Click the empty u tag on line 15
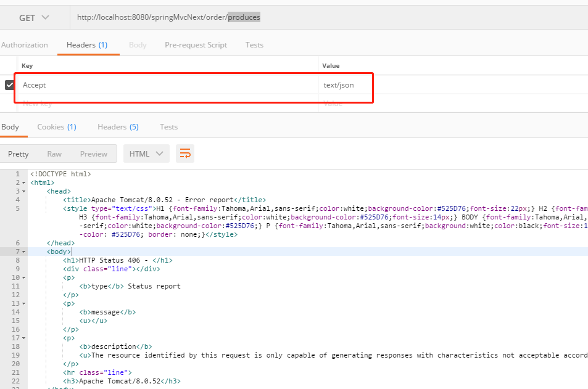This screenshot has height=389, width=588. point(93,321)
